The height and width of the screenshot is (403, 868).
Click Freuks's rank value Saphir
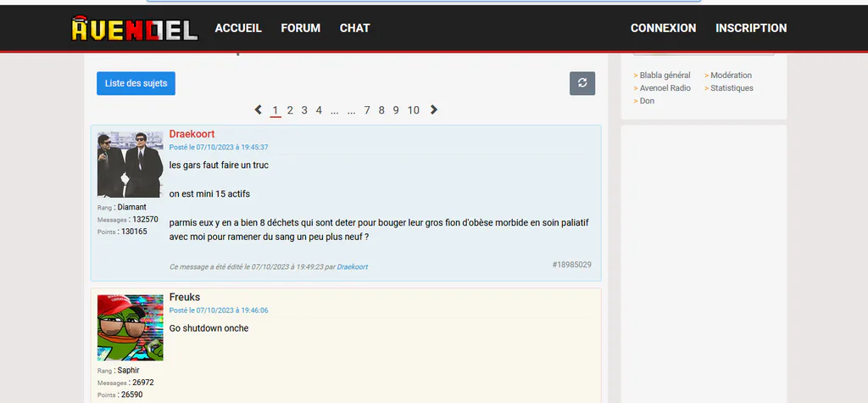point(129,370)
